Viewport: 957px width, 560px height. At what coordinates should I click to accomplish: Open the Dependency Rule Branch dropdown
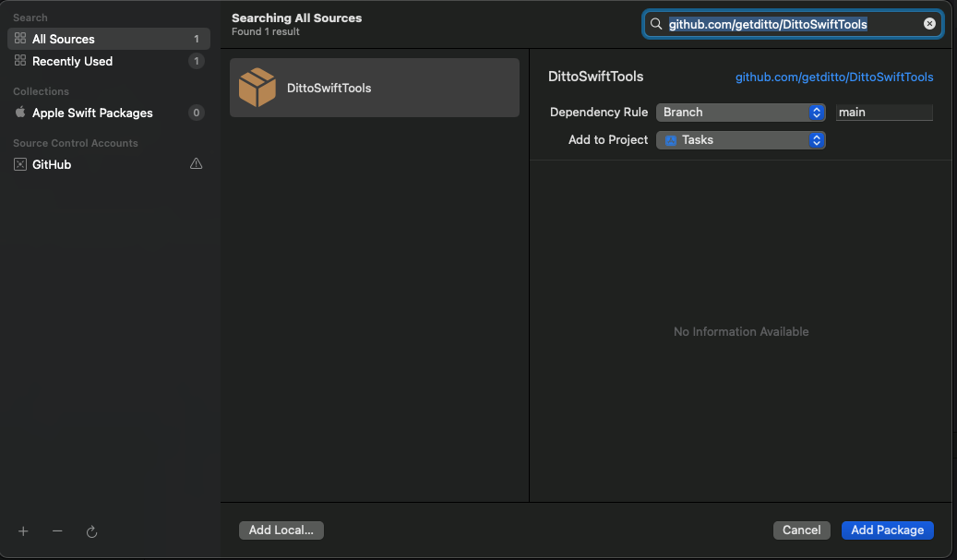point(740,113)
